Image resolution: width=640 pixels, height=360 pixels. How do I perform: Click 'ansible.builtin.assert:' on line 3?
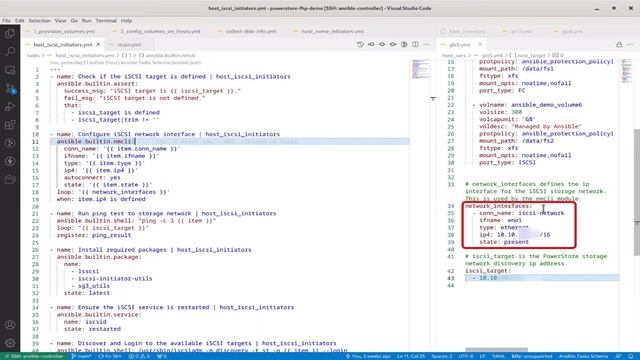tap(97, 84)
